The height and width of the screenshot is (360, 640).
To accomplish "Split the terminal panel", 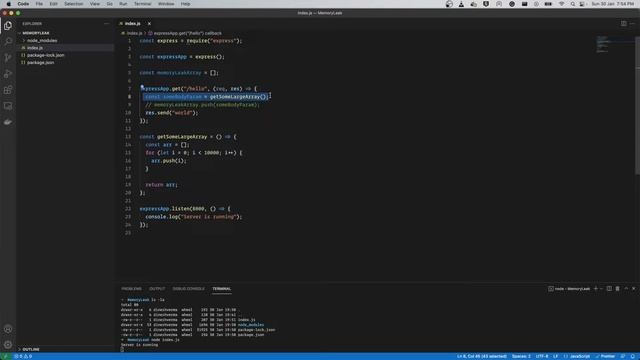I will tap(609, 289).
